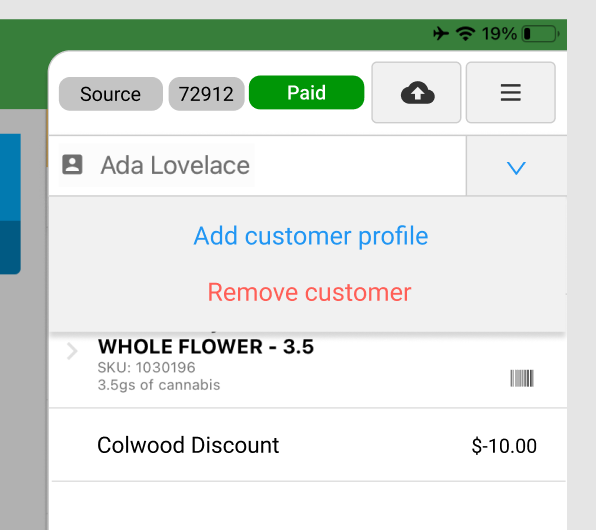Click the $-10.00 discount amount
596x530 pixels.
[x=504, y=446]
